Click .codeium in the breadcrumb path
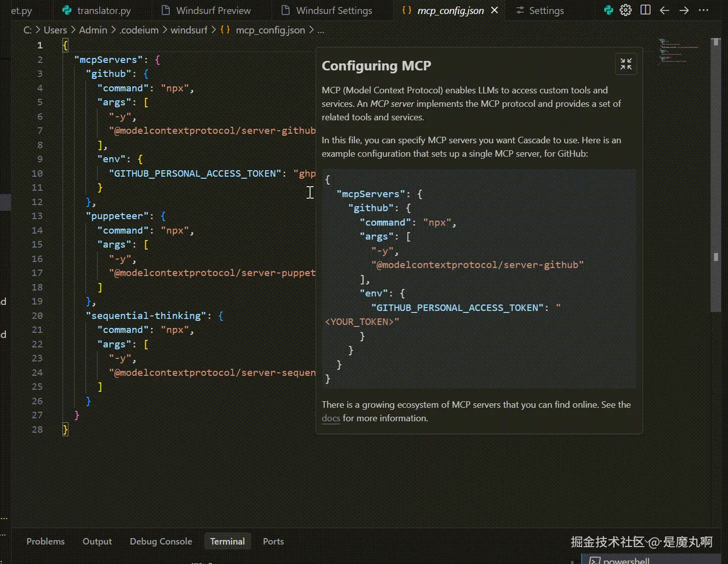 pos(139,30)
